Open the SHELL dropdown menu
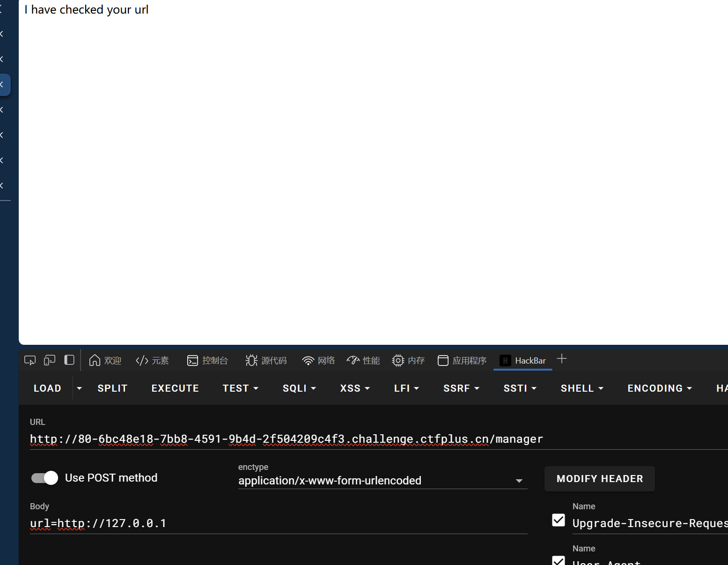The height and width of the screenshot is (565, 728). pos(582,388)
